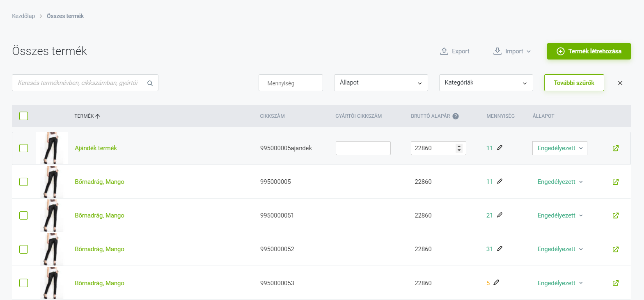Open Engedélyezett status dropdown for cikkszám 9950000051
Image resolution: width=644 pixels, height=300 pixels.
click(x=560, y=215)
